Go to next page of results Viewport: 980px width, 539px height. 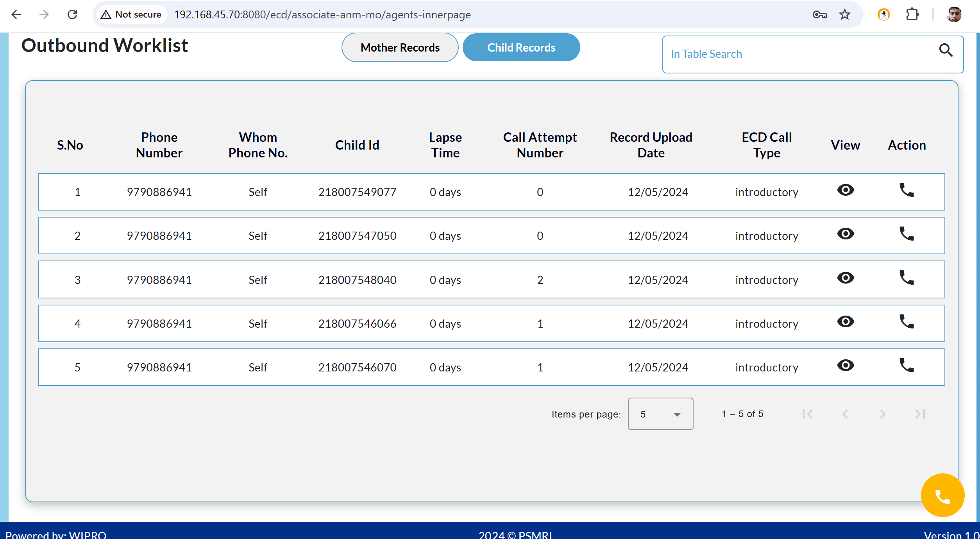click(882, 414)
